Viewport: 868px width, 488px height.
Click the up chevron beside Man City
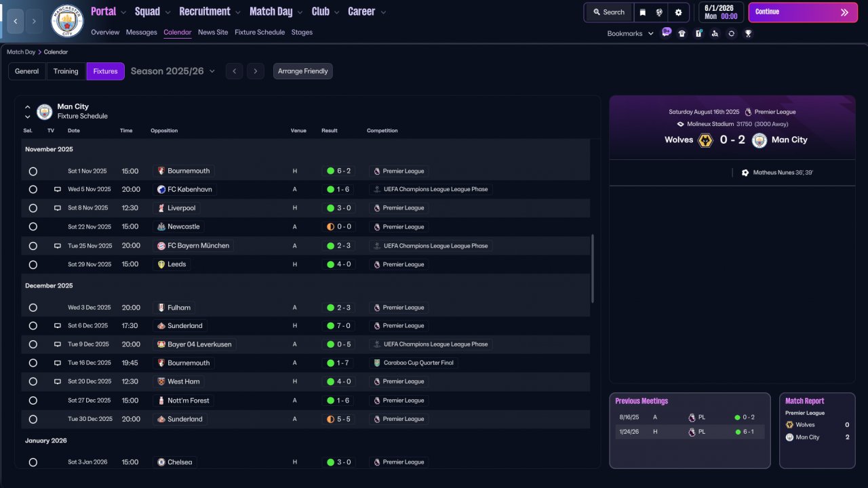point(28,107)
